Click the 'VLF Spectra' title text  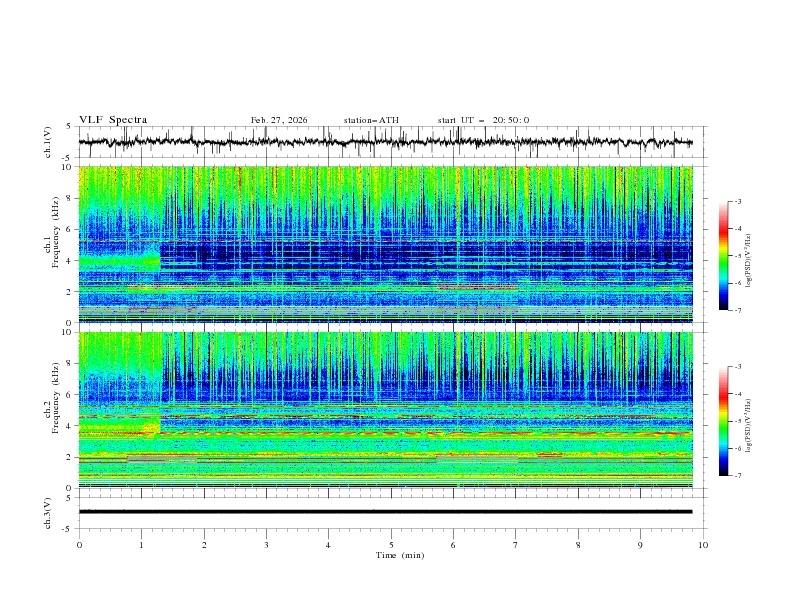[x=113, y=120]
